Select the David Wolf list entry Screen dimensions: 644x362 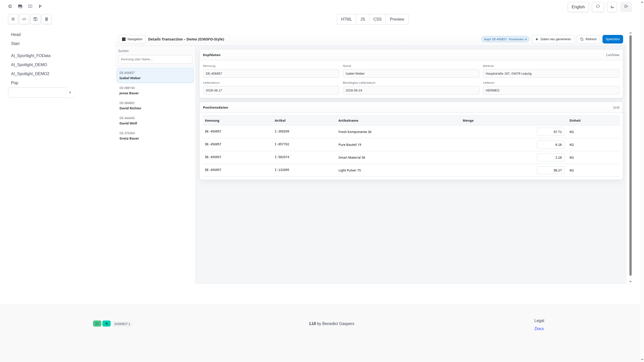[x=155, y=121]
